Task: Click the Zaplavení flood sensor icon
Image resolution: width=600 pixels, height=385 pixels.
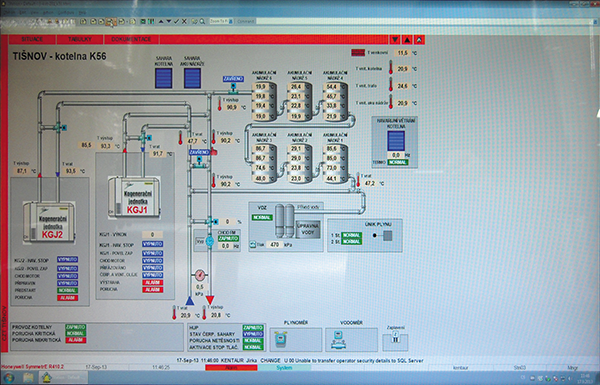Action: point(395,338)
